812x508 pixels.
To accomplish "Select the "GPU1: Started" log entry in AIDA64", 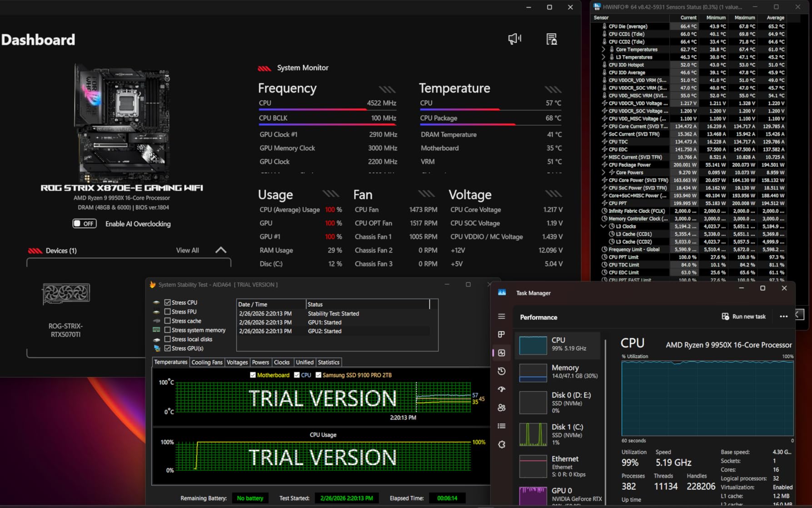I will click(x=333, y=322).
